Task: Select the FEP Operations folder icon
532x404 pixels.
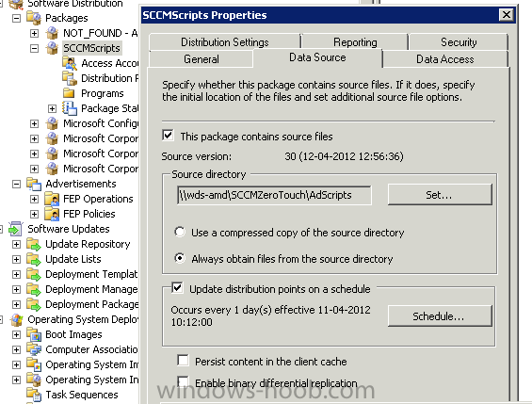Action: pyautogui.click(x=52, y=199)
